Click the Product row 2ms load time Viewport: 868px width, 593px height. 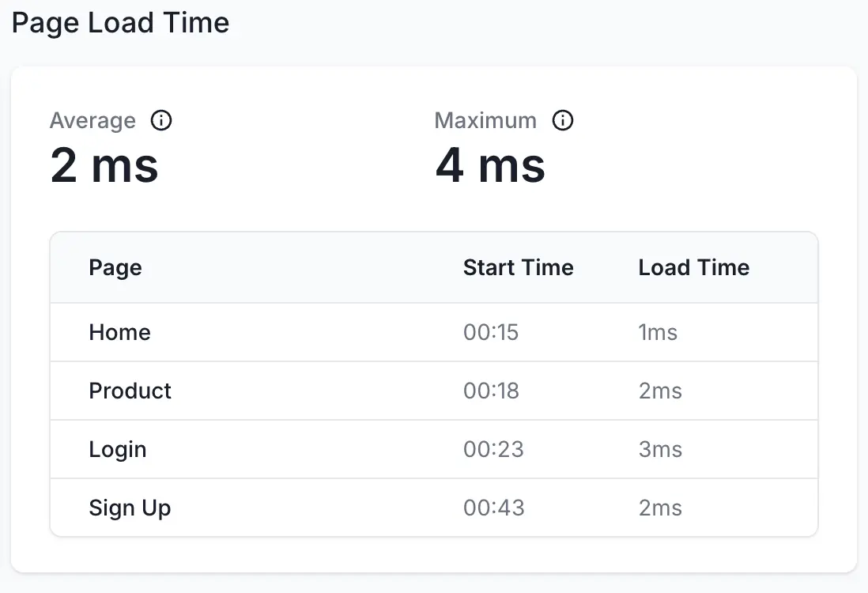point(660,391)
